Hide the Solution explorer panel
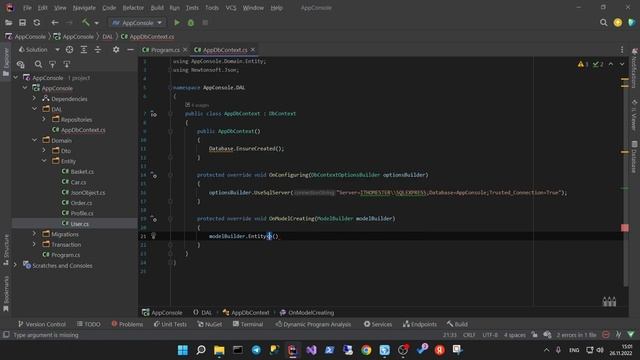The width and height of the screenshot is (640, 360). 130,50
